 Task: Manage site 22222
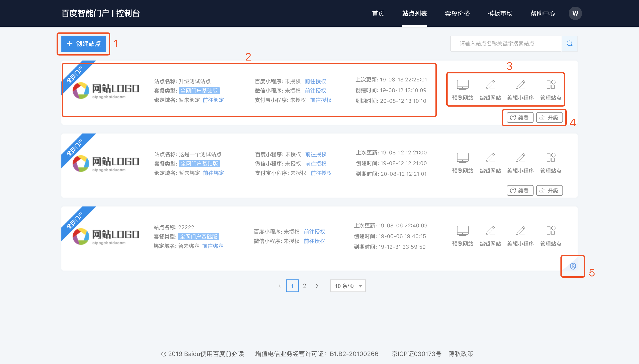click(x=550, y=236)
